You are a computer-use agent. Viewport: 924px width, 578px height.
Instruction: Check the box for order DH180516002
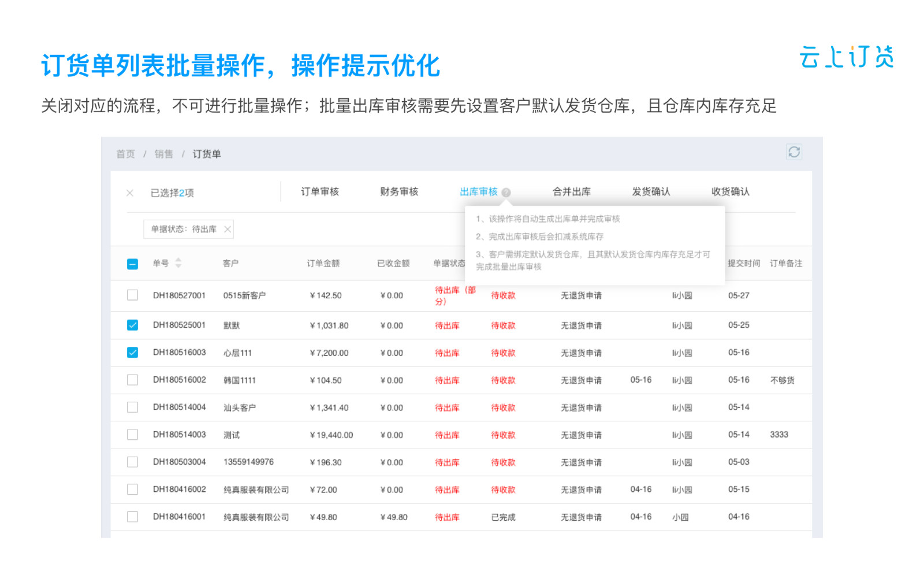click(x=133, y=380)
